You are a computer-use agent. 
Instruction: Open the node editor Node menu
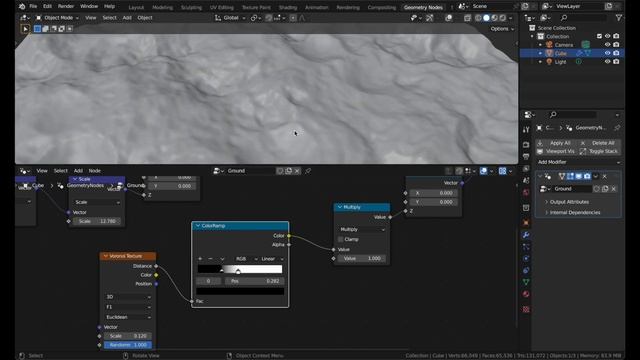pos(95,171)
